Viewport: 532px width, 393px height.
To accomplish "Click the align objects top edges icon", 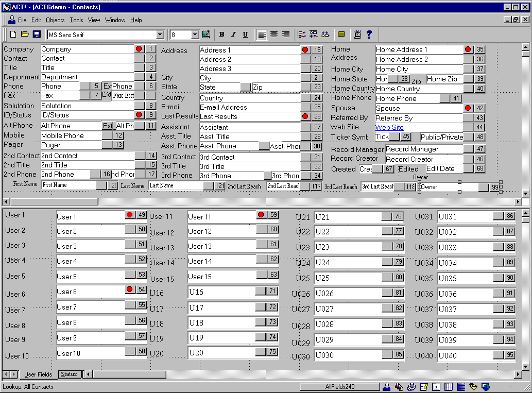I will tap(313, 35).
